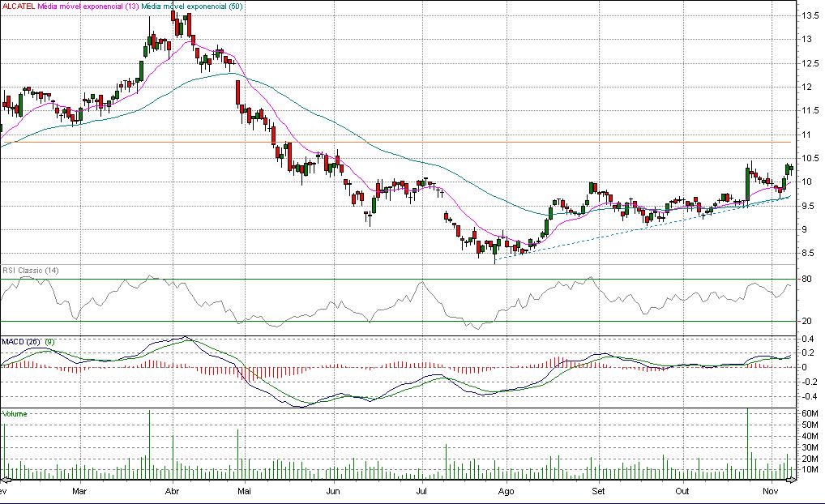This screenshot has height=504, width=825.
Task: Click the 11.5 price axis value
Action: click(810, 110)
